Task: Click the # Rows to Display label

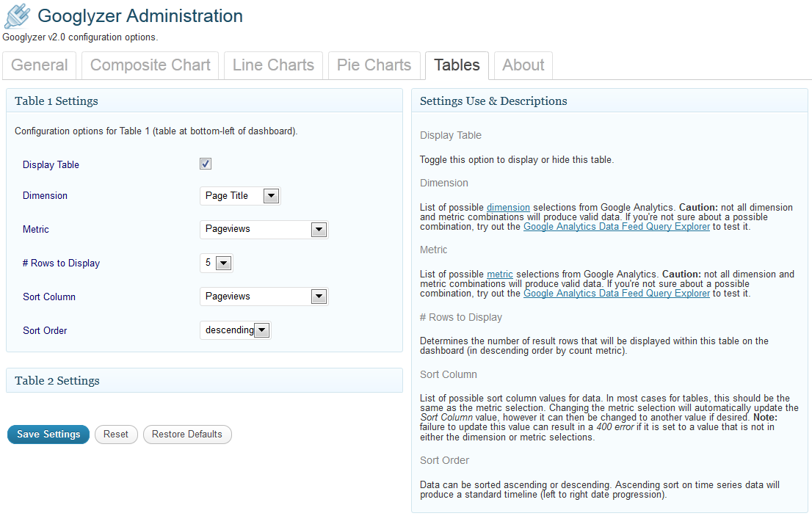Action: [61, 263]
